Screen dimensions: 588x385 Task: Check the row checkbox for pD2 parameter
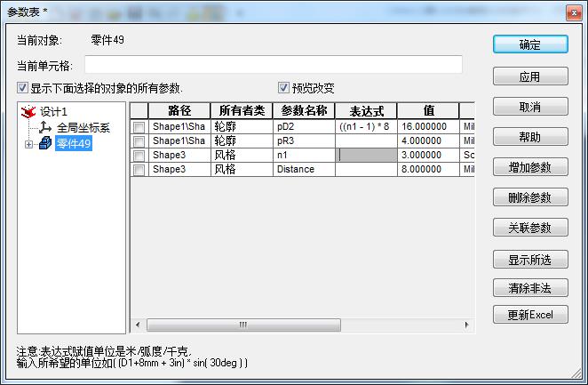point(139,127)
